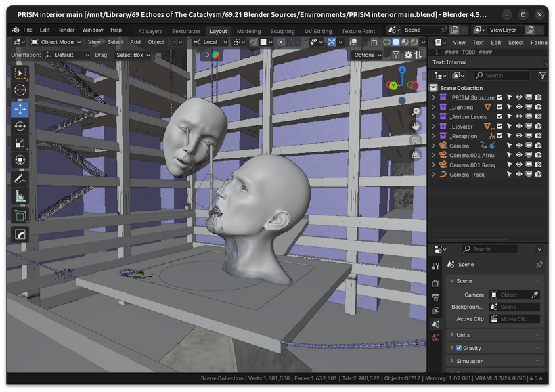Toggle camera view in viewport navigation

[x=416, y=139]
